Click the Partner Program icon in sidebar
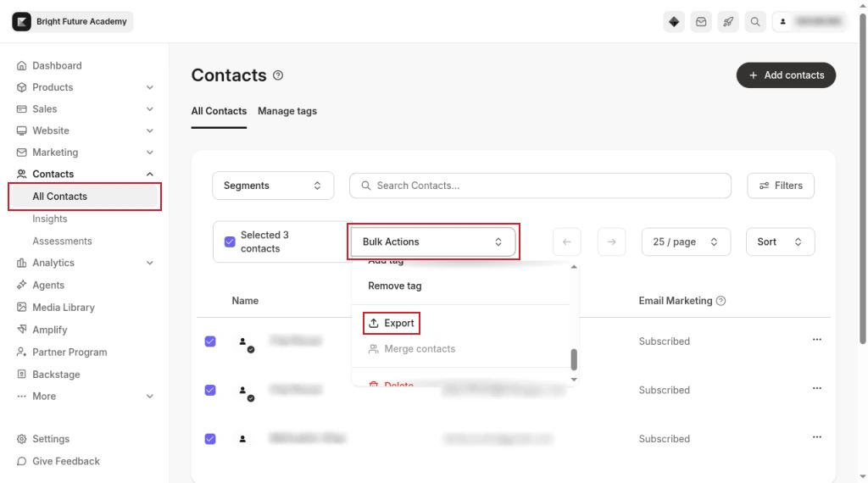Image resolution: width=868 pixels, height=483 pixels. point(21,352)
